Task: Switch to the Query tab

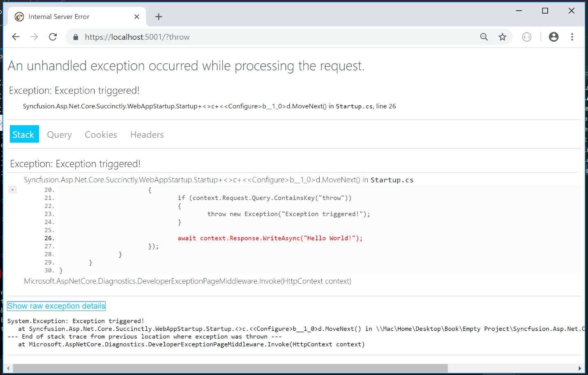Action: point(59,134)
